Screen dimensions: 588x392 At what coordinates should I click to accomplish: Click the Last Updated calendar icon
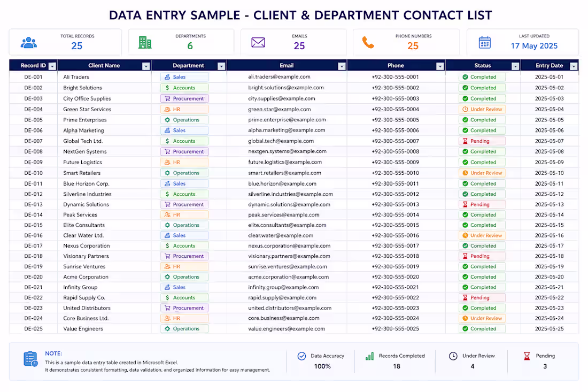(x=484, y=42)
